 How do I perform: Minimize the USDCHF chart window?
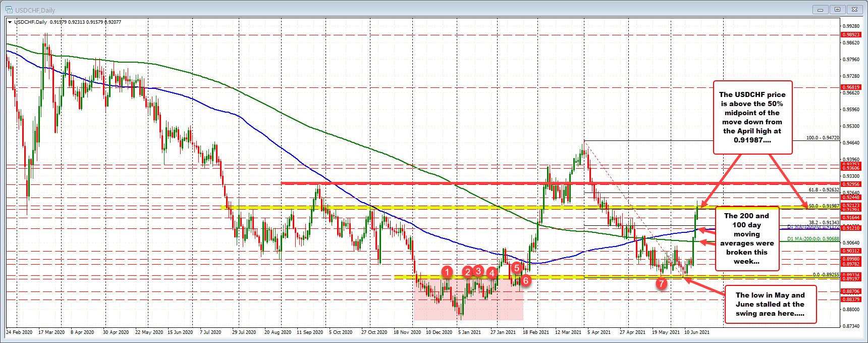pos(821,10)
